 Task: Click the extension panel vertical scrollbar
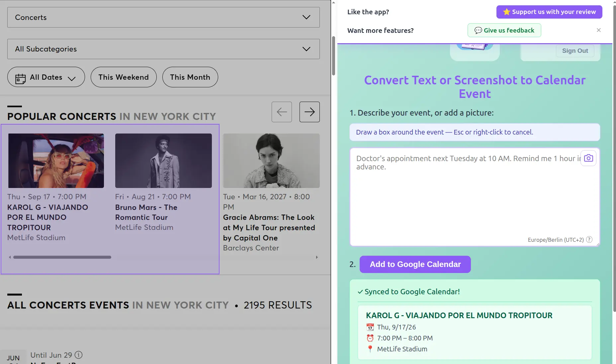click(x=614, y=158)
